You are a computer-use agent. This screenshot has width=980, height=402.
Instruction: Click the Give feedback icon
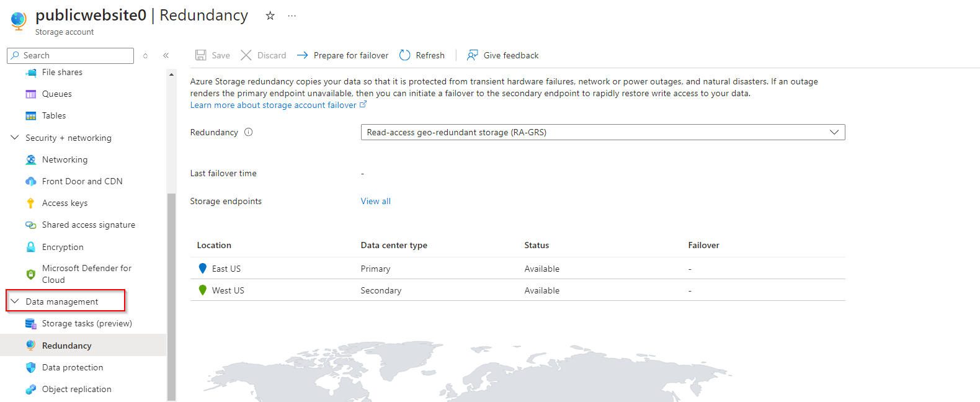(x=473, y=55)
